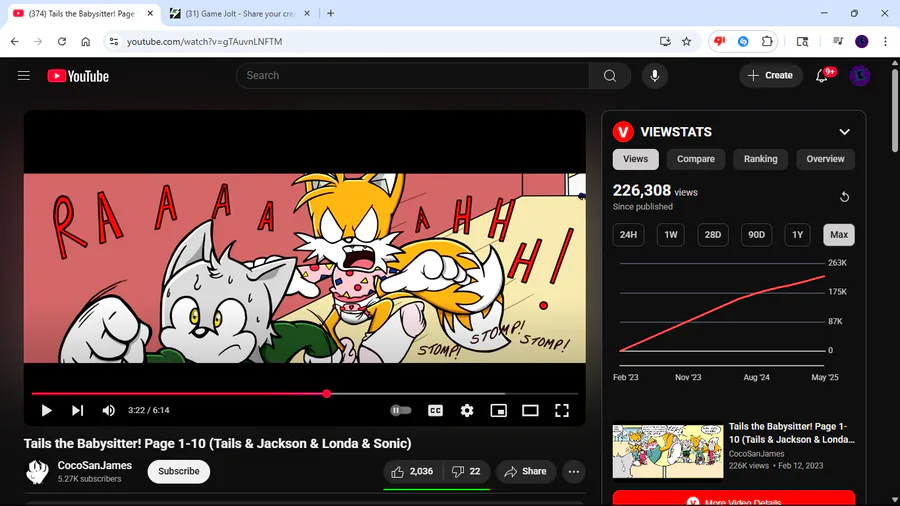Switch to theater mode
The height and width of the screenshot is (506, 900).
pos(530,410)
